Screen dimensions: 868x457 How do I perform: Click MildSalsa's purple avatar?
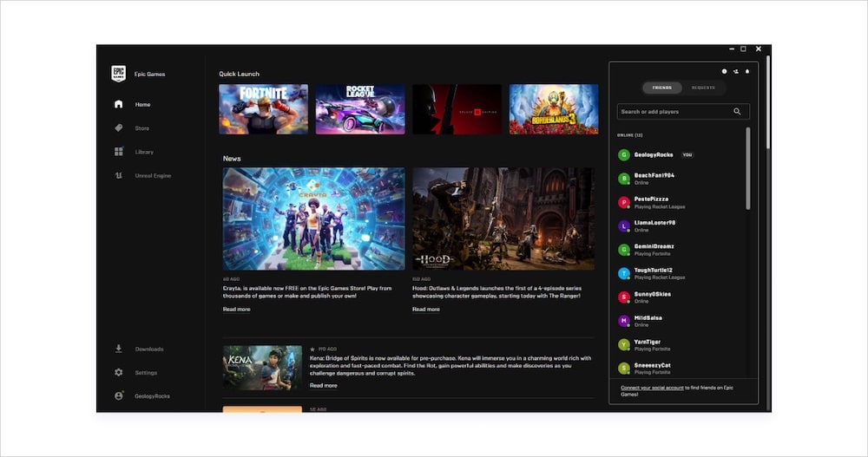click(x=624, y=321)
